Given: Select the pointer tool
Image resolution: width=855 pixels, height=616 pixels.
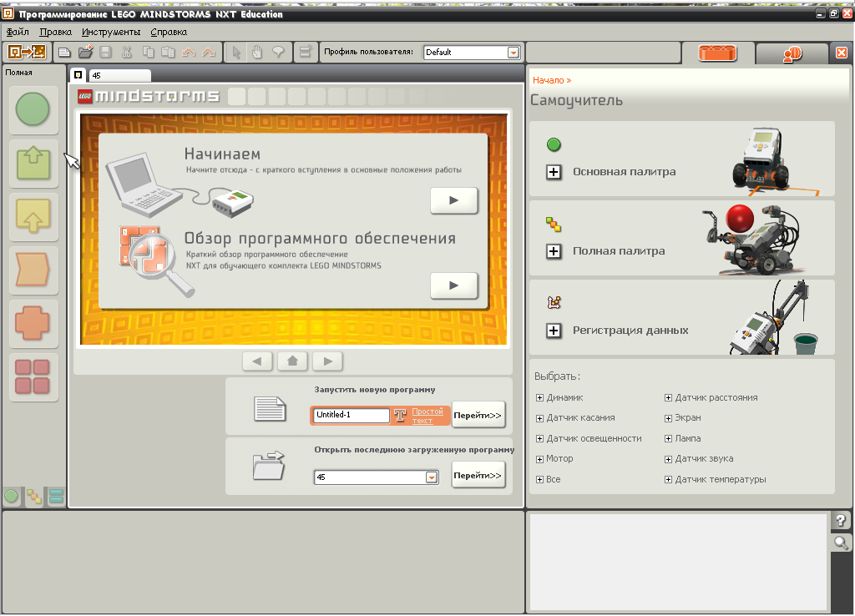Looking at the screenshot, I should click(x=235, y=53).
